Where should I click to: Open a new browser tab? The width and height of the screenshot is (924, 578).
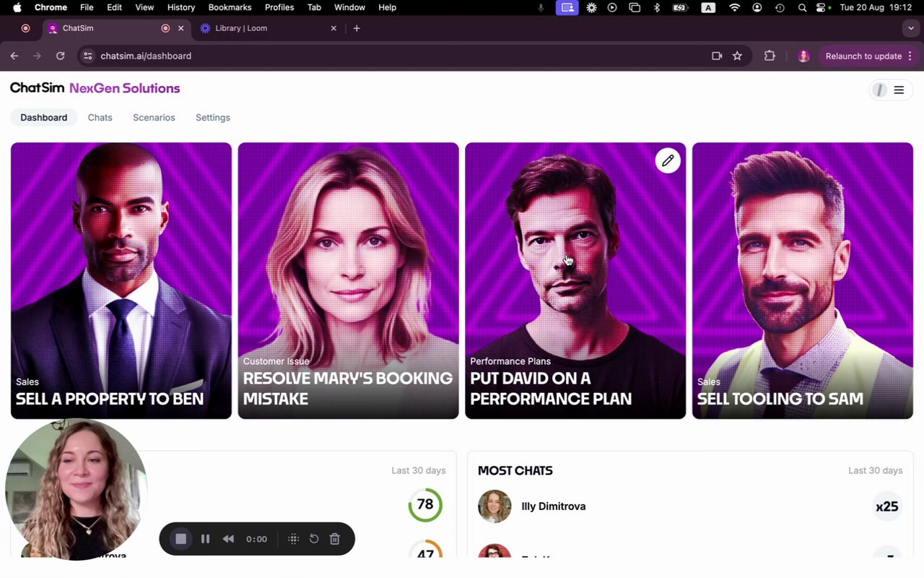(357, 28)
